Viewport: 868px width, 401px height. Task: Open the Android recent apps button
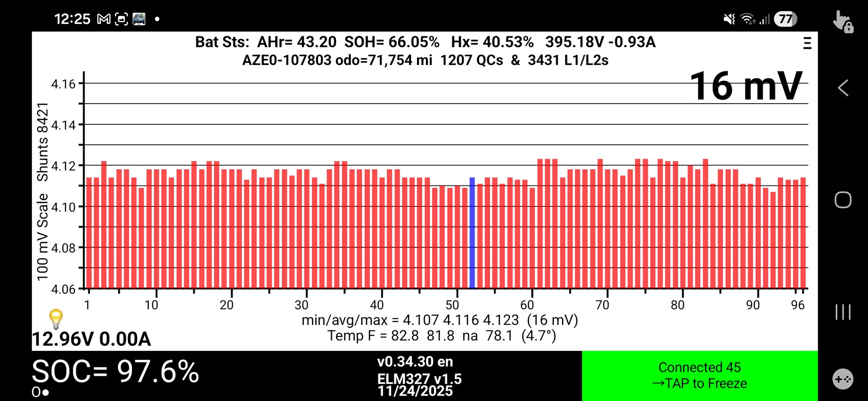(x=843, y=312)
